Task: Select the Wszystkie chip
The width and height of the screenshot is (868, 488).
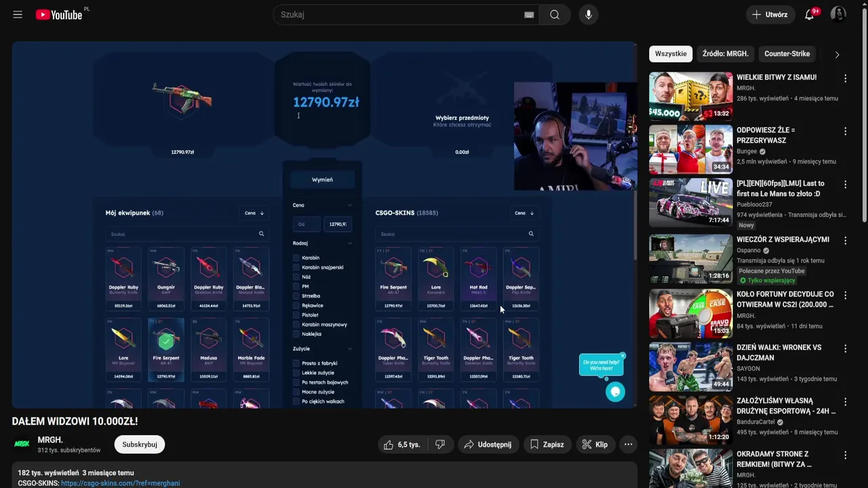Action: (671, 54)
